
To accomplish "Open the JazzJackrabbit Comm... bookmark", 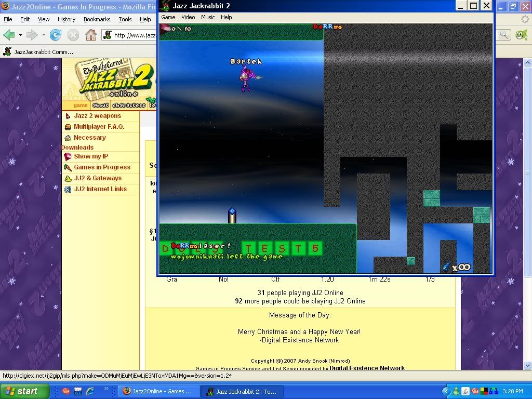I will coord(38,52).
